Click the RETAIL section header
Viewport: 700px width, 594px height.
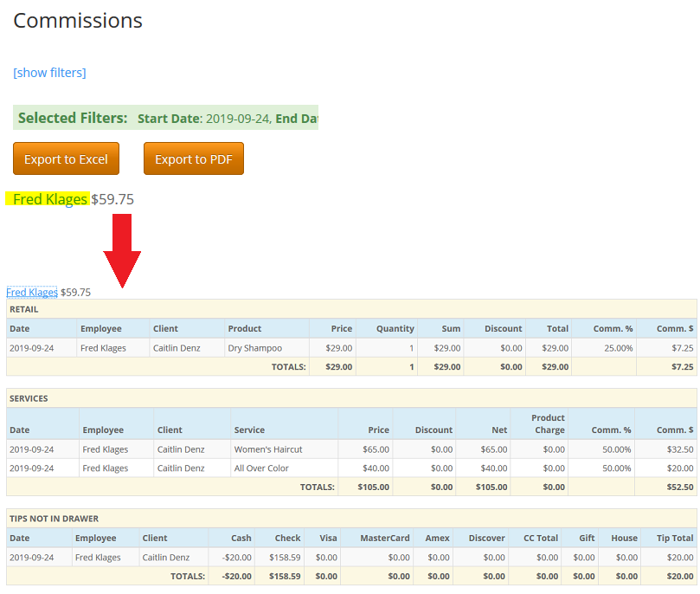tap(24, 309)
